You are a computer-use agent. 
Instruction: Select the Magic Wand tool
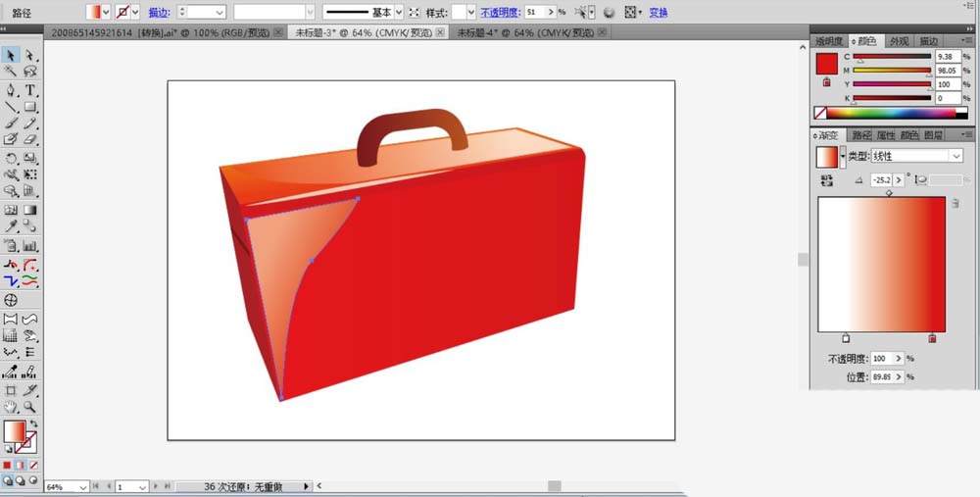[x=11, y=72]
